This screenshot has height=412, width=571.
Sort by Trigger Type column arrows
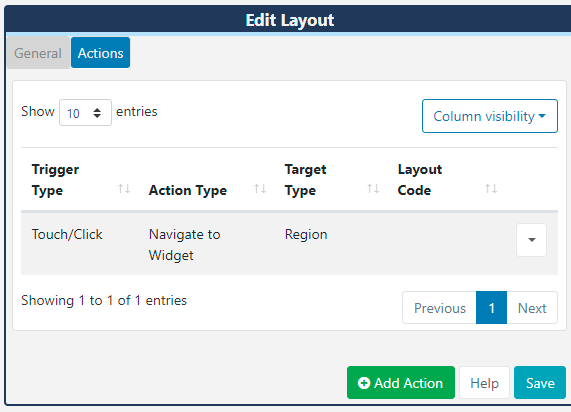124,189
